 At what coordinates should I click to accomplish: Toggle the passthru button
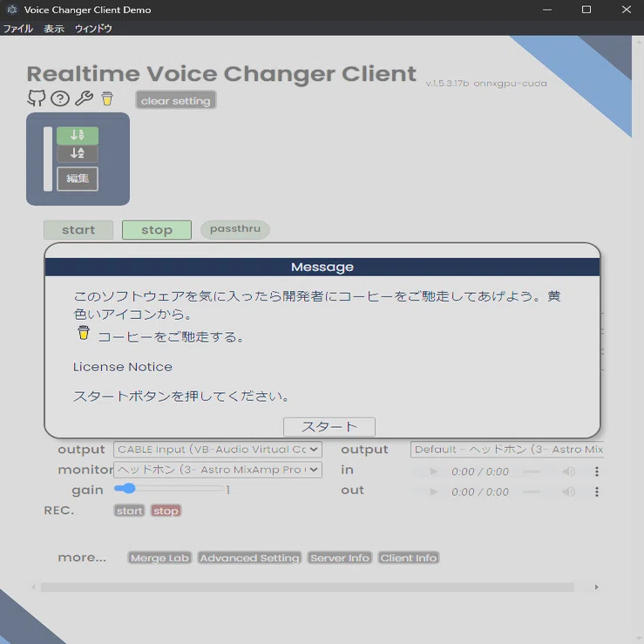[x=235, y=229]
